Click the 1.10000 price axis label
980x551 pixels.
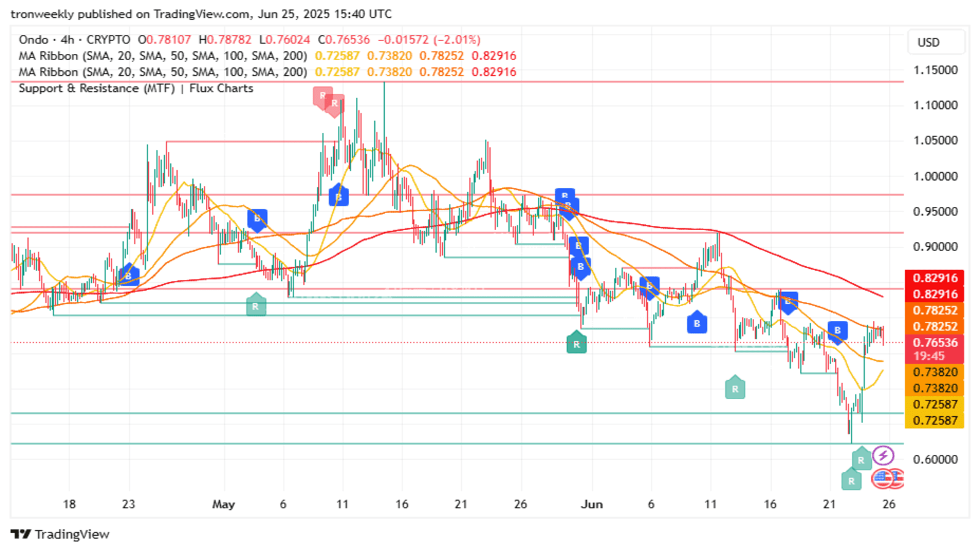pos(935,105)
